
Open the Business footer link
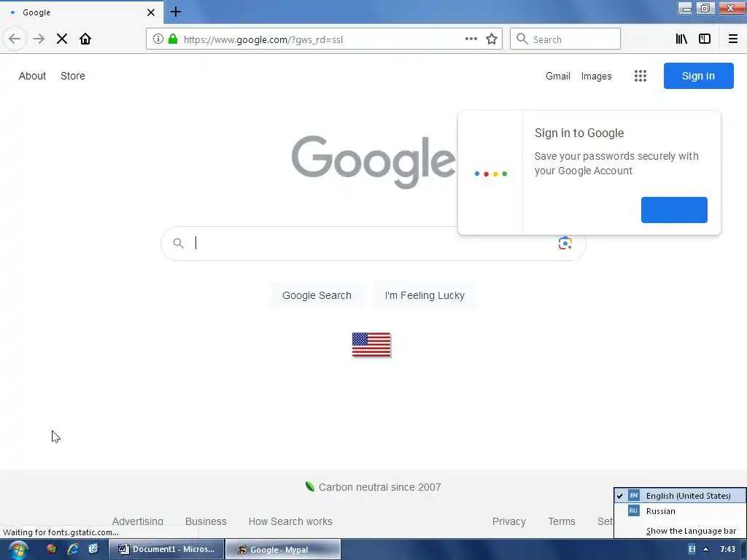206,521
